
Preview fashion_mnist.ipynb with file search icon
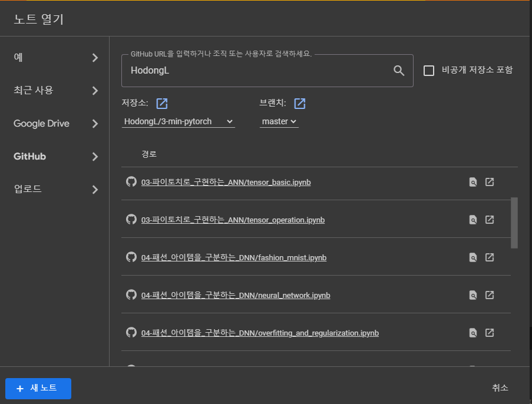pyautogui.click(x=473, y=257)
